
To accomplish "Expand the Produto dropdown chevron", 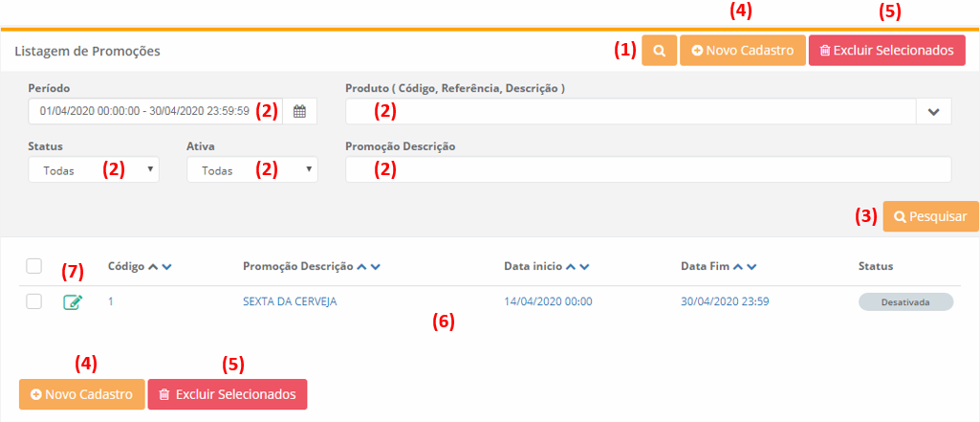I will click(933, 112).
